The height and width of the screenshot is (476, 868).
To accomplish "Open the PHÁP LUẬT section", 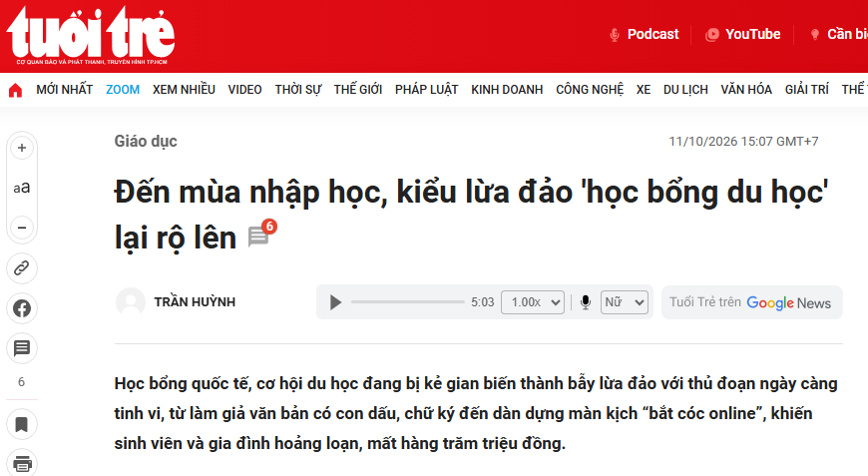I will (426, 90).
